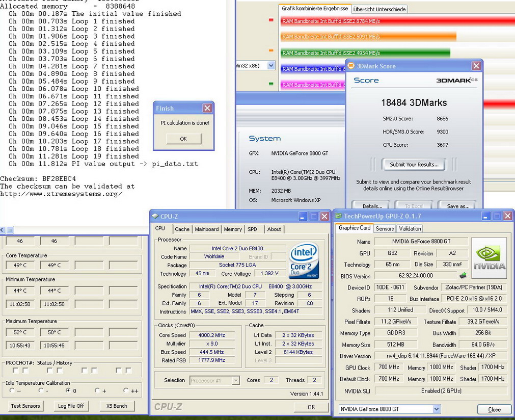
Task: Click the orange legend marker beside chart
Action: [271, 50]
